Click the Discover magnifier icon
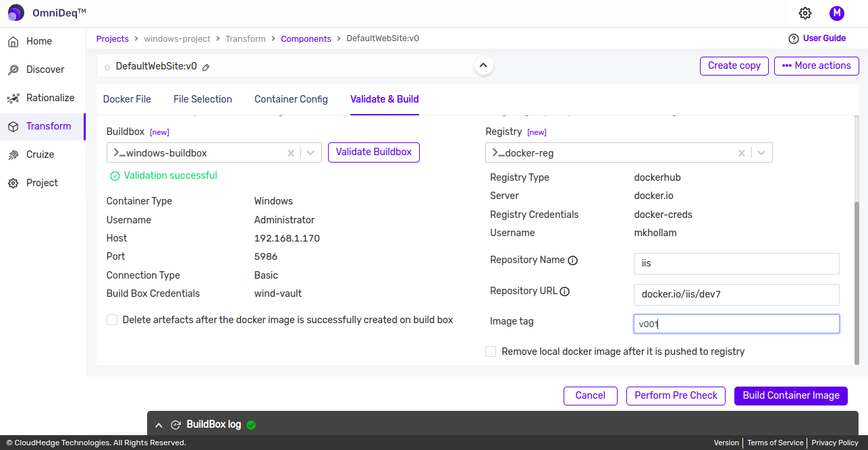The height and width of the screenshot is (450, 868). 13,69
